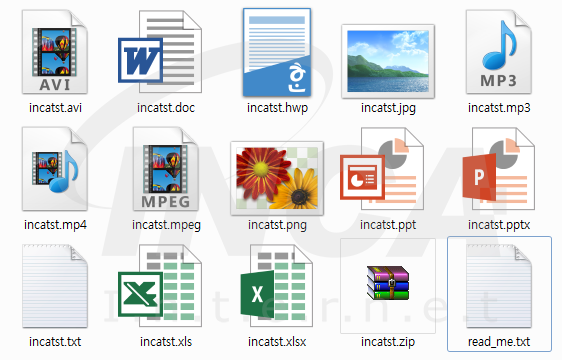
Task: Click the read_me.txt file name label
Action: 499,342
